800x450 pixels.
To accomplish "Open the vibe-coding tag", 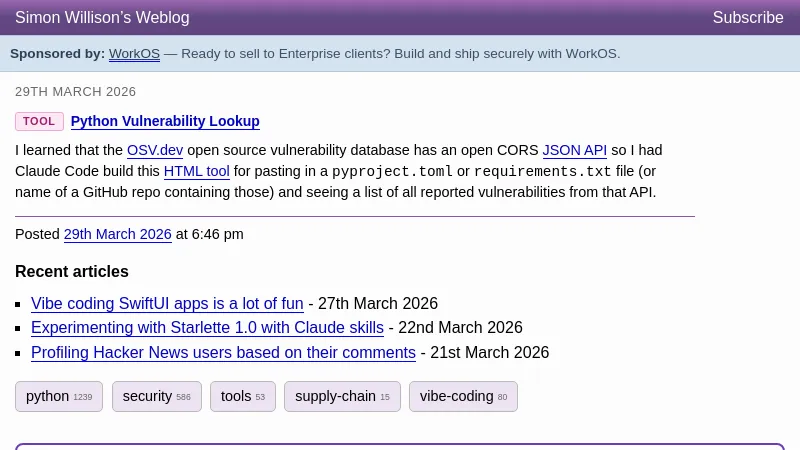I will [462, 397].
